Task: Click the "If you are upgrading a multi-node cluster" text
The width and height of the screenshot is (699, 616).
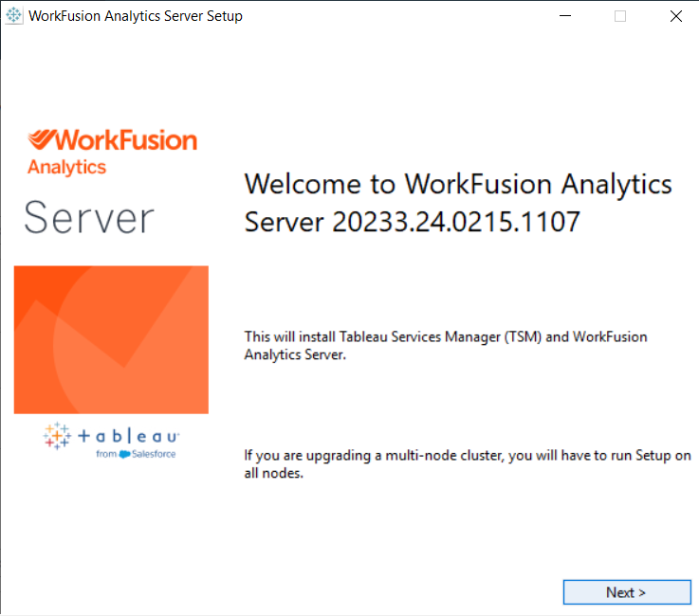Action: point(468,463)
